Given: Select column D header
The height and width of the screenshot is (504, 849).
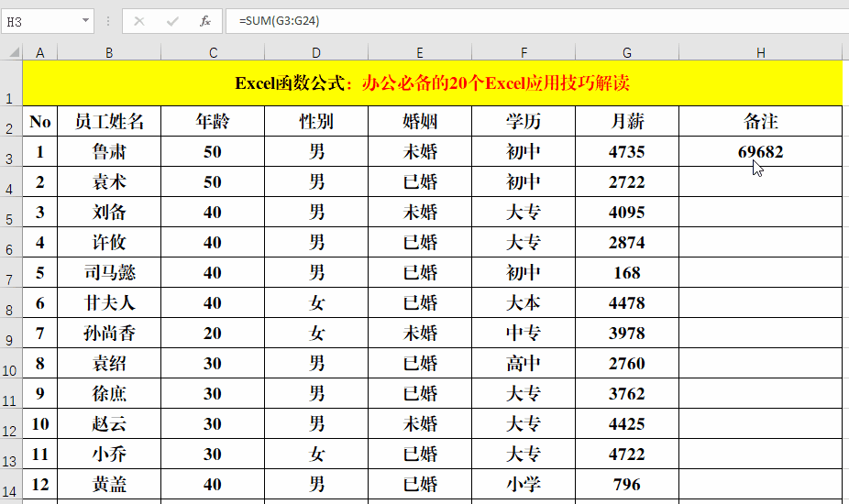Looking at the screenshot, I should pyautogui.click(x=316, y=52).
